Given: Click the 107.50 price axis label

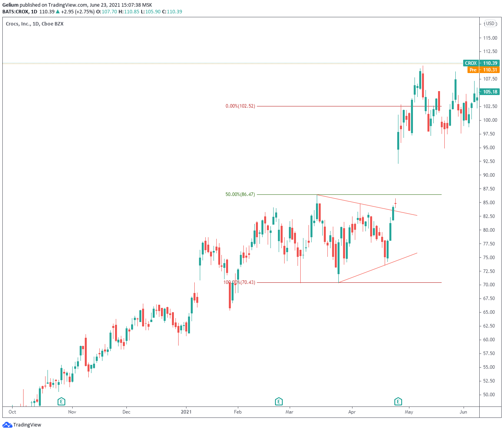Looking at the screenshot, I should (490, 79).
